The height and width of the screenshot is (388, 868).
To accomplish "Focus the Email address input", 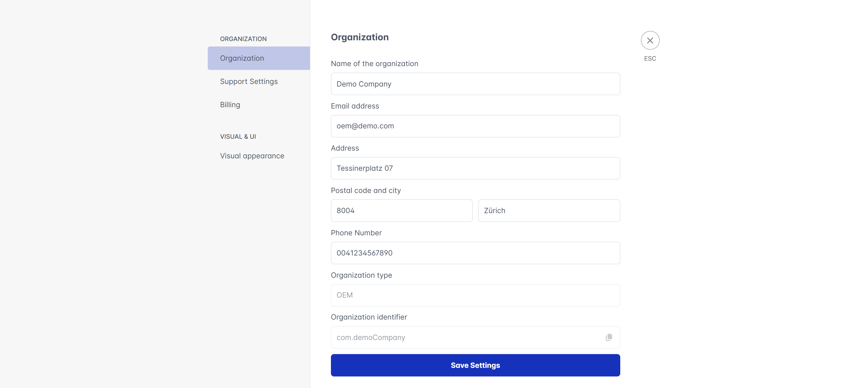I will click(475, 126).
